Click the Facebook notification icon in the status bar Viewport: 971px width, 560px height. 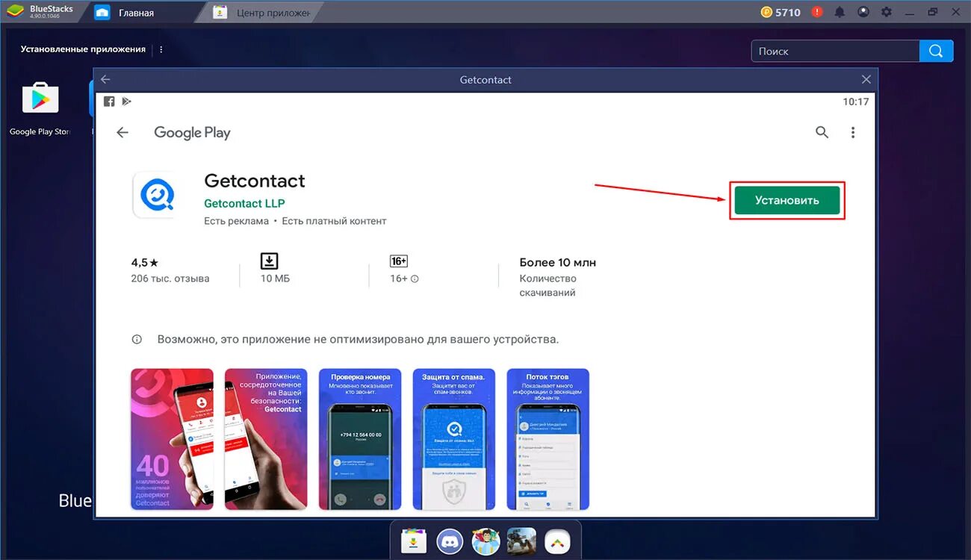tap(109, 102)
